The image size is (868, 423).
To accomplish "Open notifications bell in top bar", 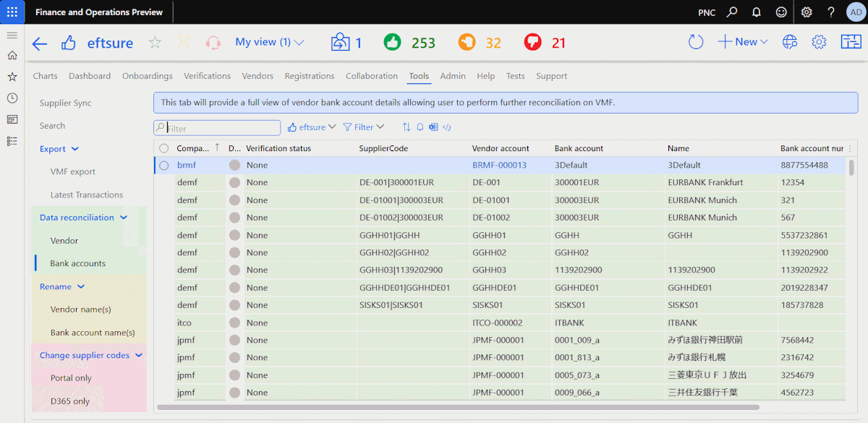I will pyautogui.click(x=757, y=12).
